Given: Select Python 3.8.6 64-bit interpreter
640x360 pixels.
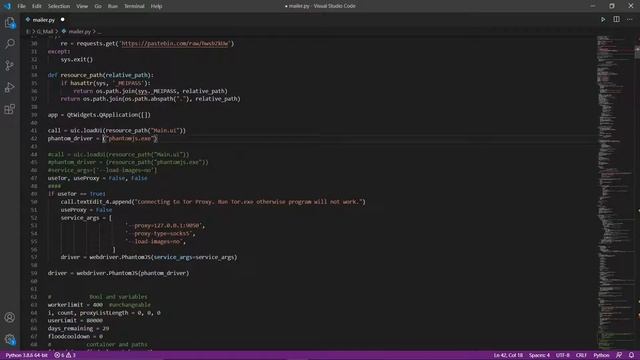Looking at the screenshot, I should click(x=27, y=355).
